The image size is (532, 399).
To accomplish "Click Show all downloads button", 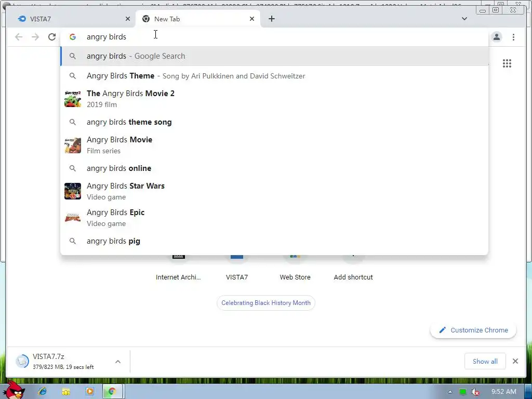I will coord(485,362).
